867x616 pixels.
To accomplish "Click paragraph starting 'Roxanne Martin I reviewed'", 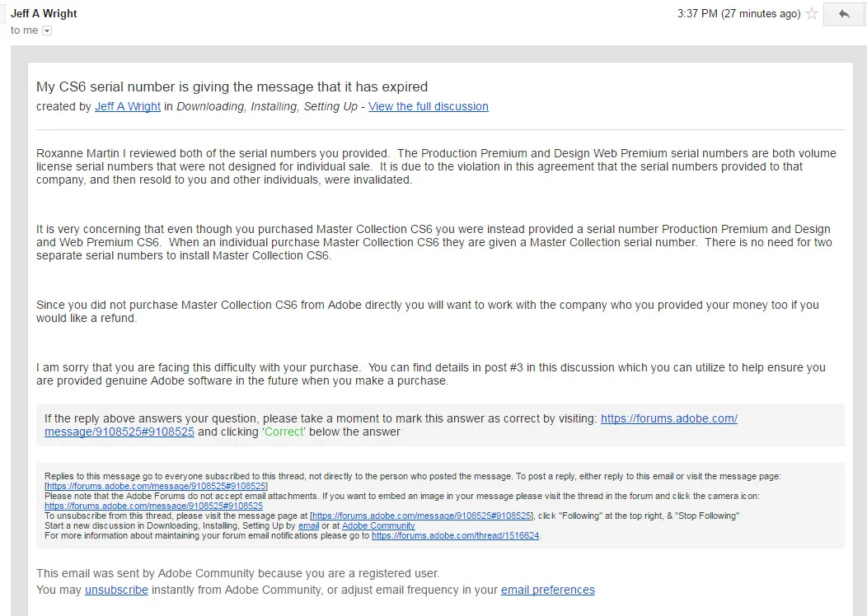I will 436,167.
